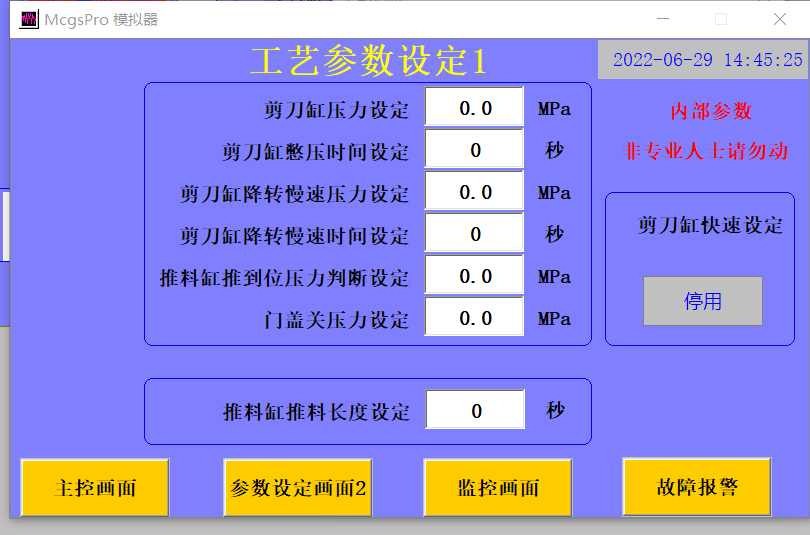810x535 pixels.
Task: Click the 剪刀缸憋压时间设定 input box
Action: (474, 150)
